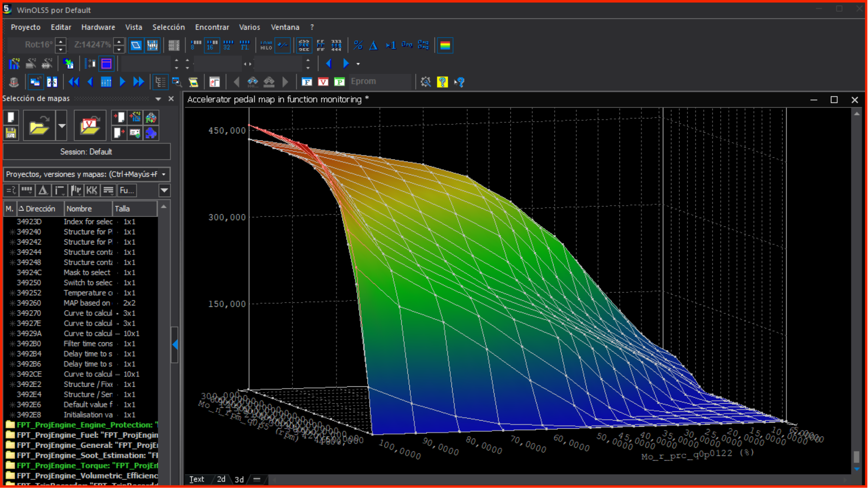Click the yellow help question mark icon
The image size is (868, 488).
(x=442, y=82)
